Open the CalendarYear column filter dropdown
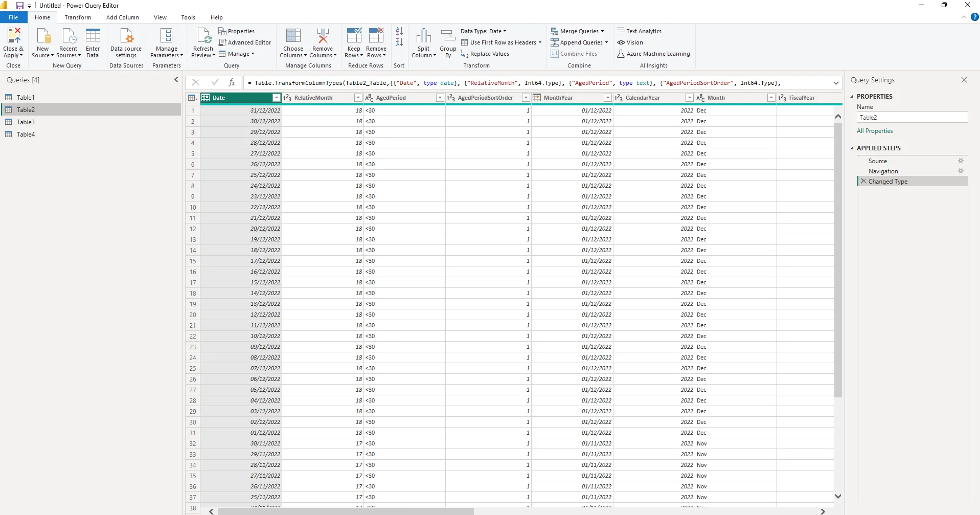980x515 pixels. 690,98
